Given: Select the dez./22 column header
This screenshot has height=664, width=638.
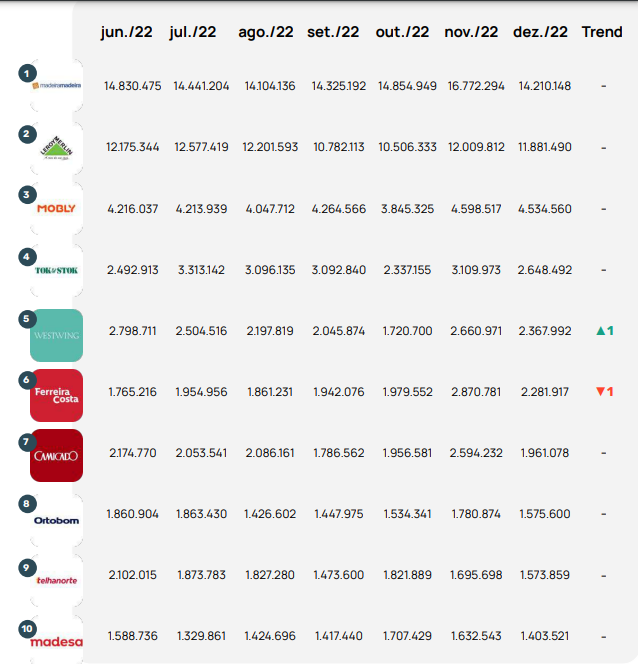Looking at the screenshot, I should coord(541,32).
